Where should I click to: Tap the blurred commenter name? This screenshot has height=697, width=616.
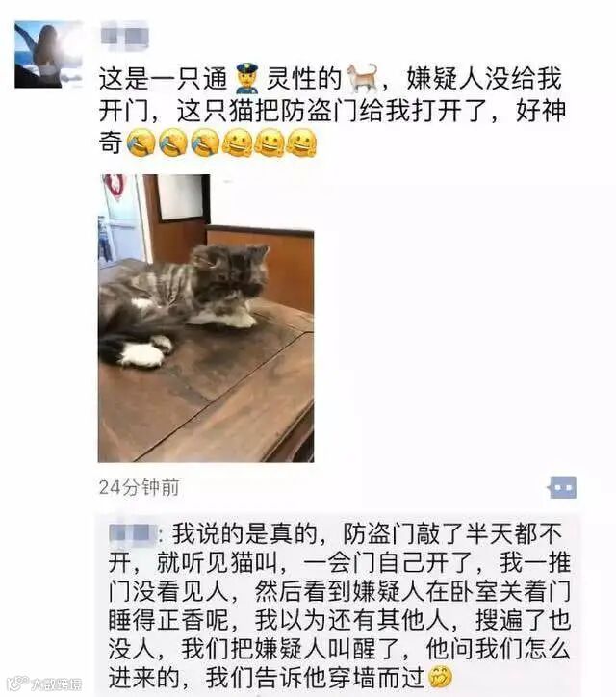[x=132, y=534]
